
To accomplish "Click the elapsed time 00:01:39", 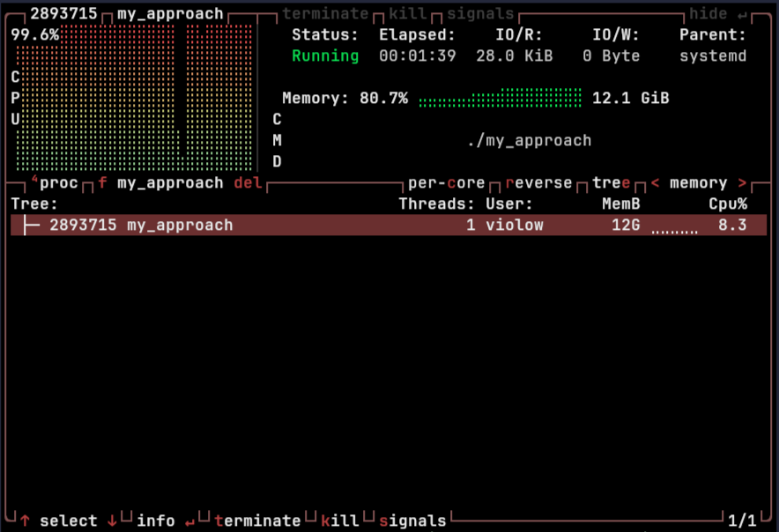I will click(x=418, y=55).
